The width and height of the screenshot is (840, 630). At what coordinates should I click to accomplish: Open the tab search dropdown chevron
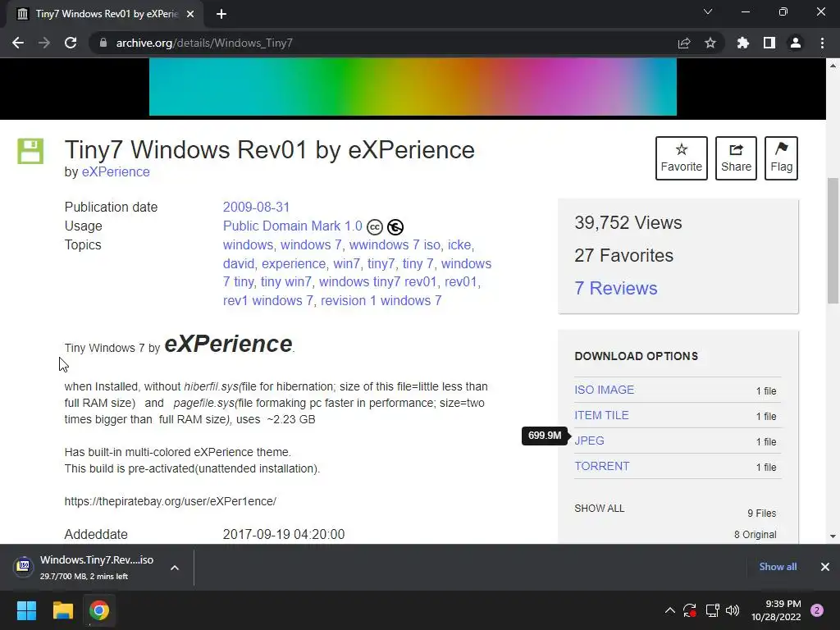pos(708,11)
